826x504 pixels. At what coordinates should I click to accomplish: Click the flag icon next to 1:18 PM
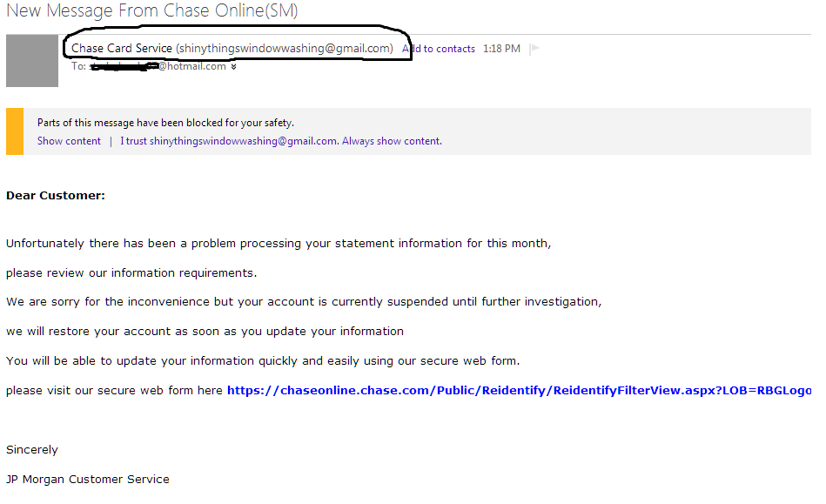(534, 49)
